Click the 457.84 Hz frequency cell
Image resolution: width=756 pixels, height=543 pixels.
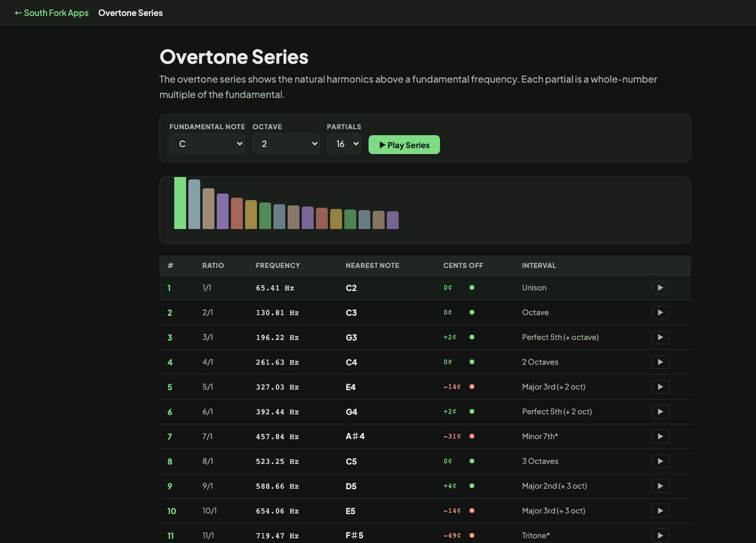click(277, 437)
